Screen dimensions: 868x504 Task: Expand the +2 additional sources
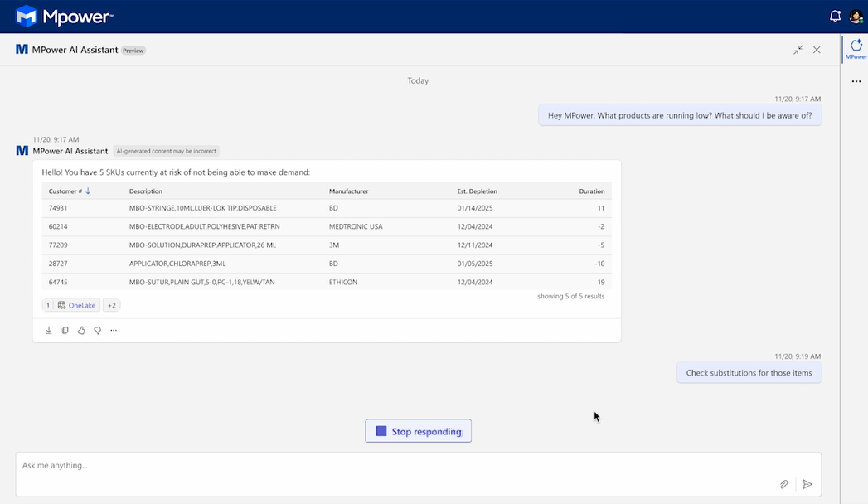(x=112, y=305)
